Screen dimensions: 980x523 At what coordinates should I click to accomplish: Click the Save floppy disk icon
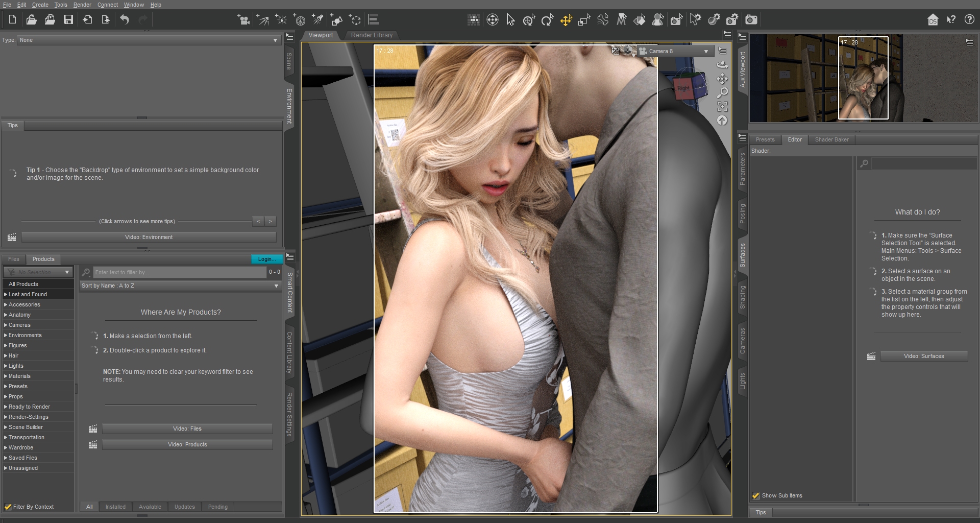tap(68, 20)
